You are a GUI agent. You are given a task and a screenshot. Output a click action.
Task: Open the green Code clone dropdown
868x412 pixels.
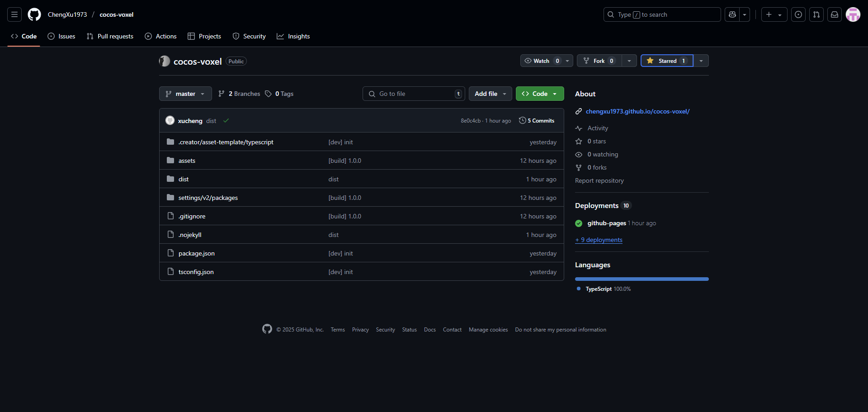click(x=540, y=94)
